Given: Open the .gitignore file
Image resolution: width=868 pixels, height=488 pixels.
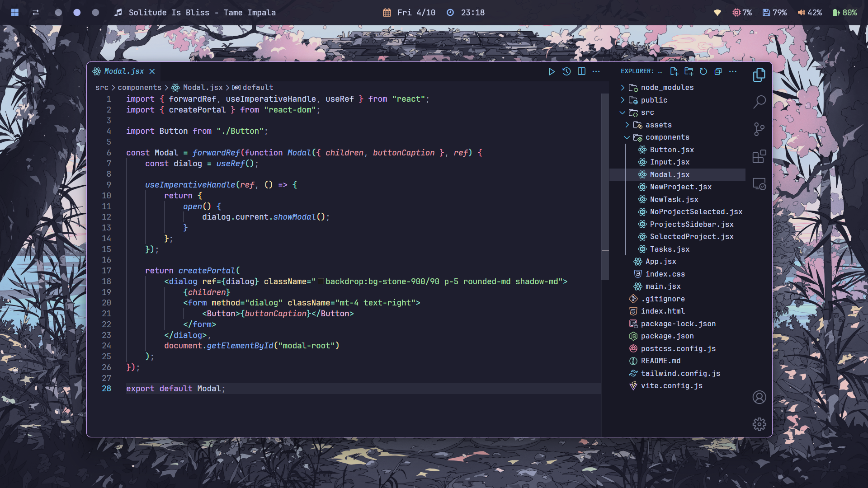Looking at the screenshot, I should click(677, 299).
